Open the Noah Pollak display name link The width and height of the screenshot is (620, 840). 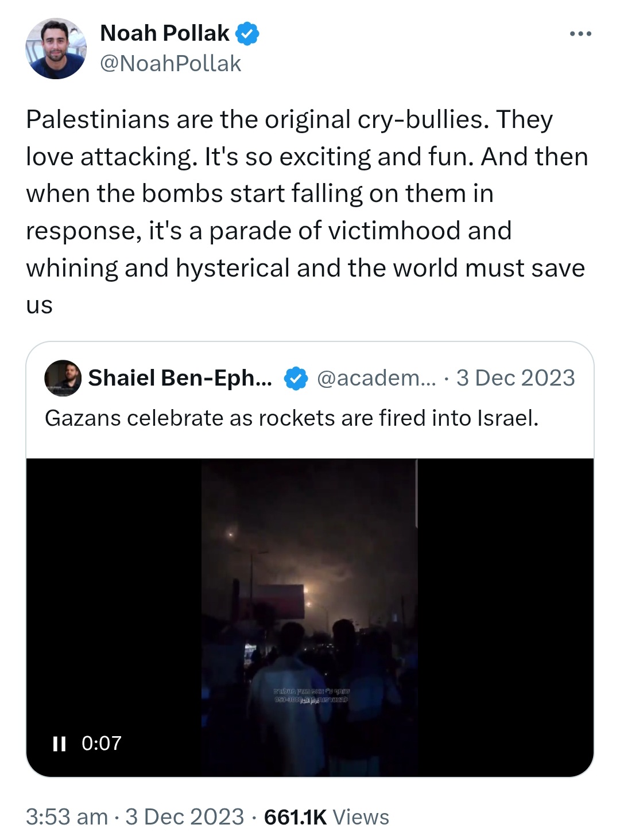click(x=165, y=33)
